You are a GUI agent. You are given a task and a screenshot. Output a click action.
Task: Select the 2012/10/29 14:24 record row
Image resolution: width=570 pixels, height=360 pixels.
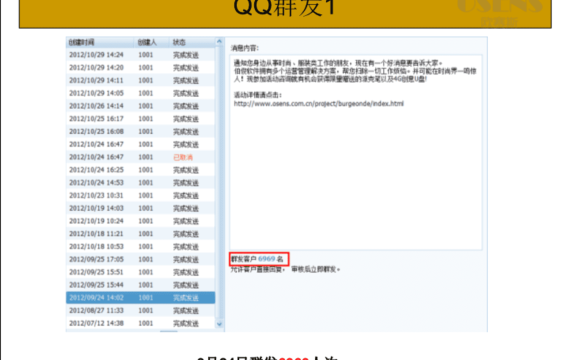(x=141, y=55)
